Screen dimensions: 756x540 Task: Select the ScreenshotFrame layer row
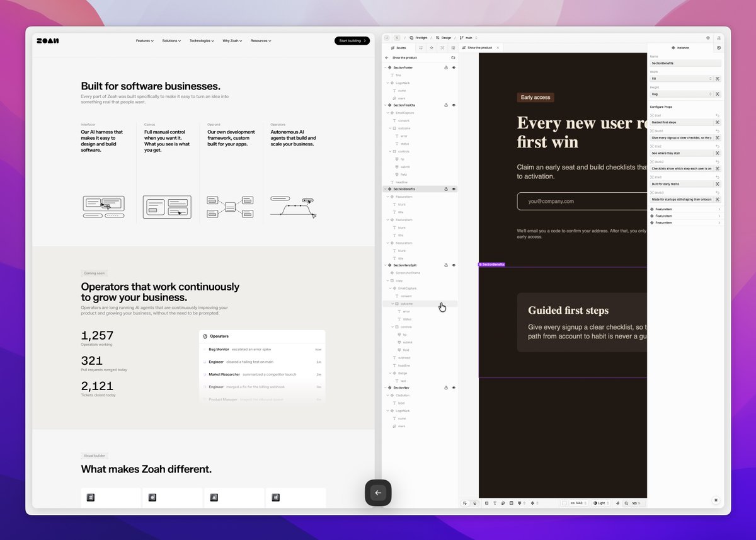(x=420, y=273)
